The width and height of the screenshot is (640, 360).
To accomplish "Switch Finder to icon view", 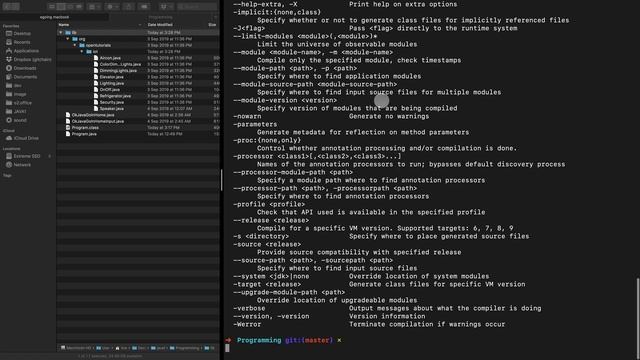I will point(52,7).
